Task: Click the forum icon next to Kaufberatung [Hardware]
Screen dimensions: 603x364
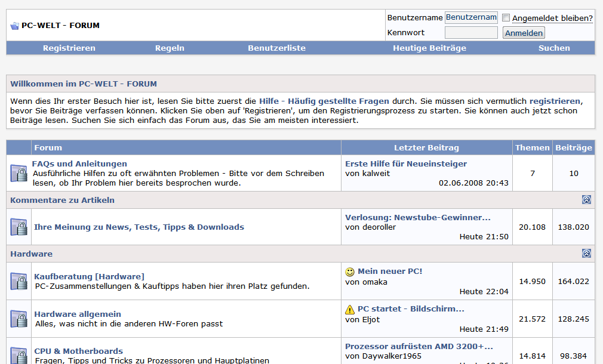Action: pos(18,280)
